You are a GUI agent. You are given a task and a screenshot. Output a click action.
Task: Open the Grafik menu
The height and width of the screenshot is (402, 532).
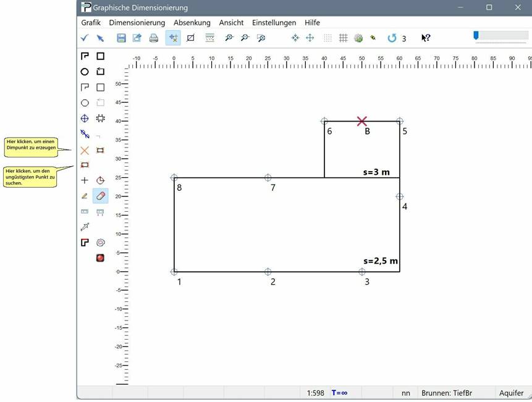click(x=91, y=23)
